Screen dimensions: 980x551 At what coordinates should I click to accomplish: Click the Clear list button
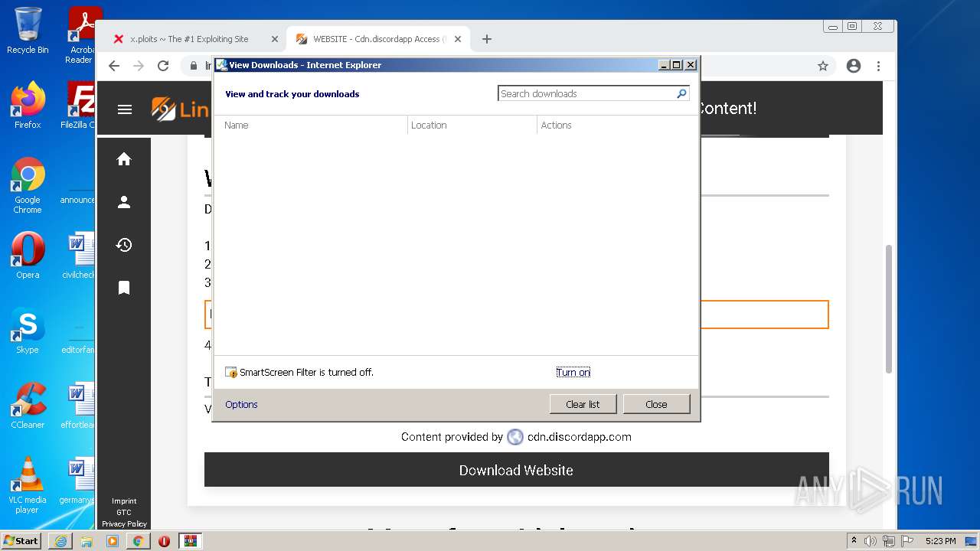pos(583,404)
